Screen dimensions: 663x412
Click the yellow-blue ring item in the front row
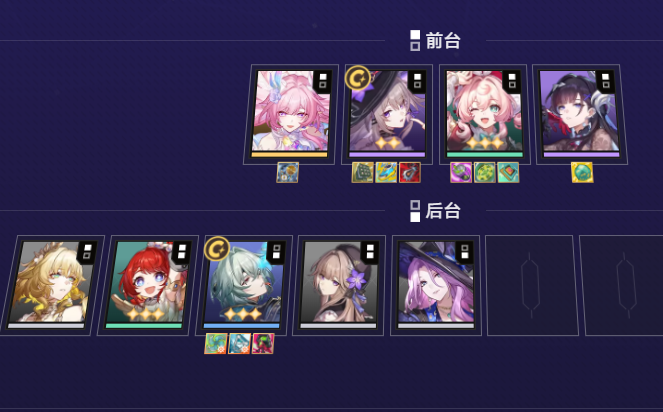(x=386, y=173)
